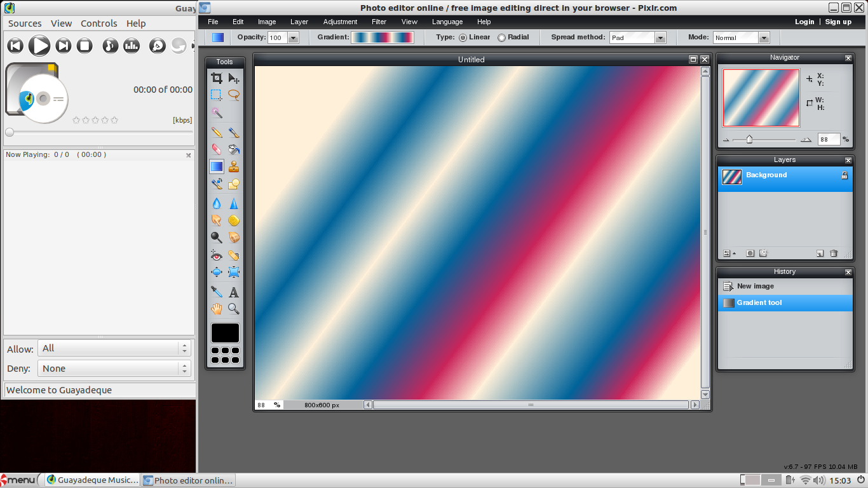
Task: Select the Red Eye Reduction tool
Action: coord(217,255)
